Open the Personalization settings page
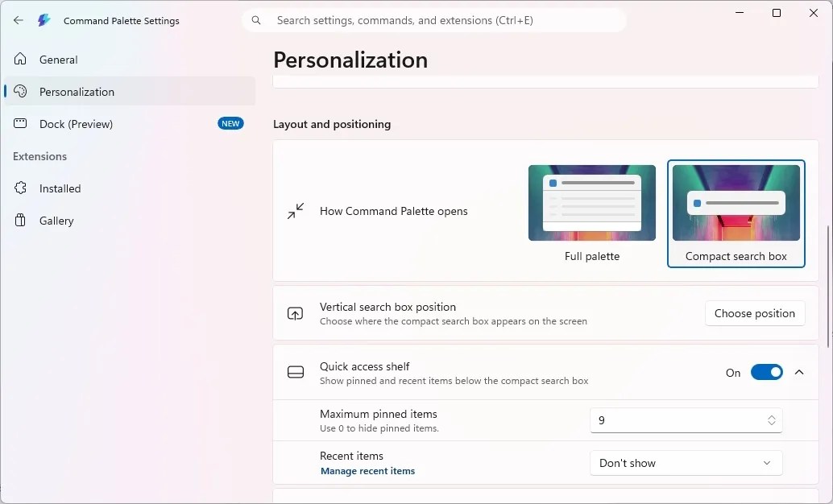The width and height of the screenshot is (833, 504). coord(130,91)
